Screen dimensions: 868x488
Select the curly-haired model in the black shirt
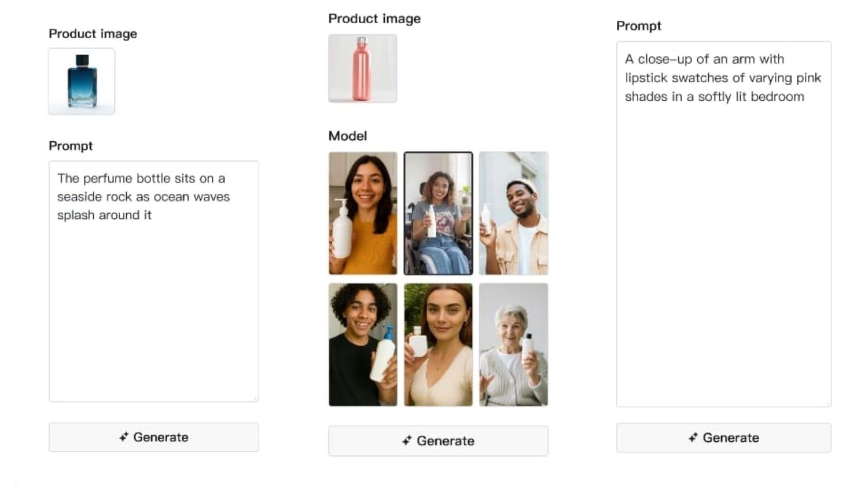click(363, 344)
